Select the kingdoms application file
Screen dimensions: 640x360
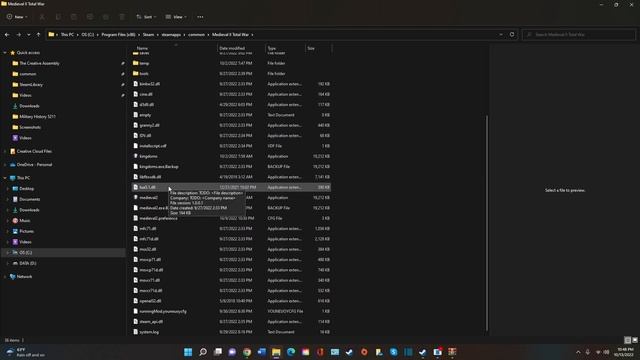[231, 156]
